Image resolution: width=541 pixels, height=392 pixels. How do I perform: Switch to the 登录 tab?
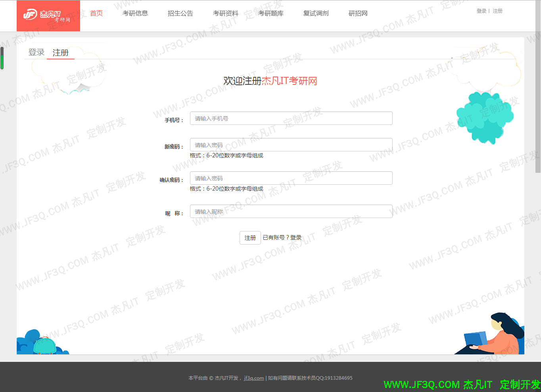36,52
